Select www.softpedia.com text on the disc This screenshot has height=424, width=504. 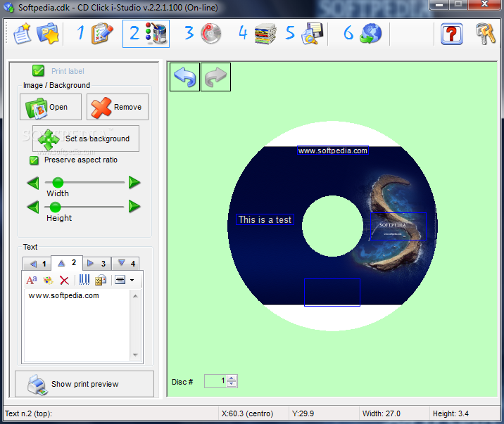pos(333,150)
